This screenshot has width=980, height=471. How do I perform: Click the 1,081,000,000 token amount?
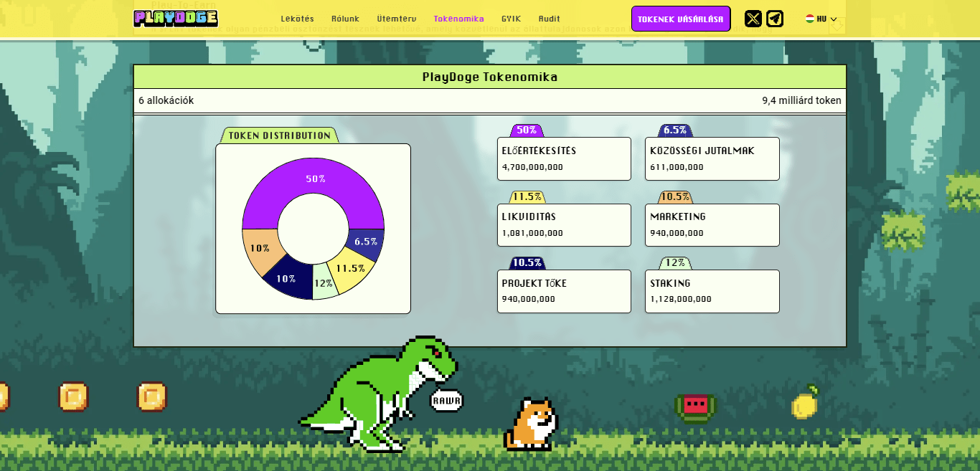click(x=533, y=233)
